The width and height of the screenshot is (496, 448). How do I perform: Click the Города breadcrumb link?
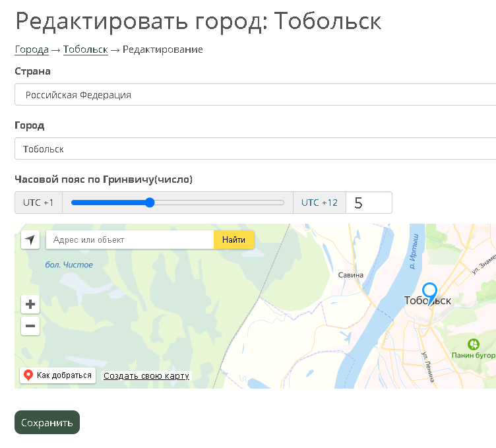32,49
